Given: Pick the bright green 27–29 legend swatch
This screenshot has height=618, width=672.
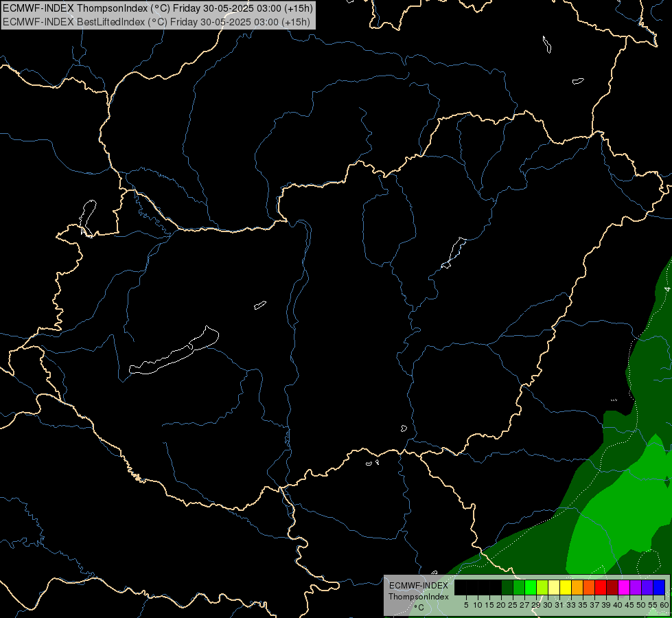Looking at the screenshot, I should click(x=531, y=587).
